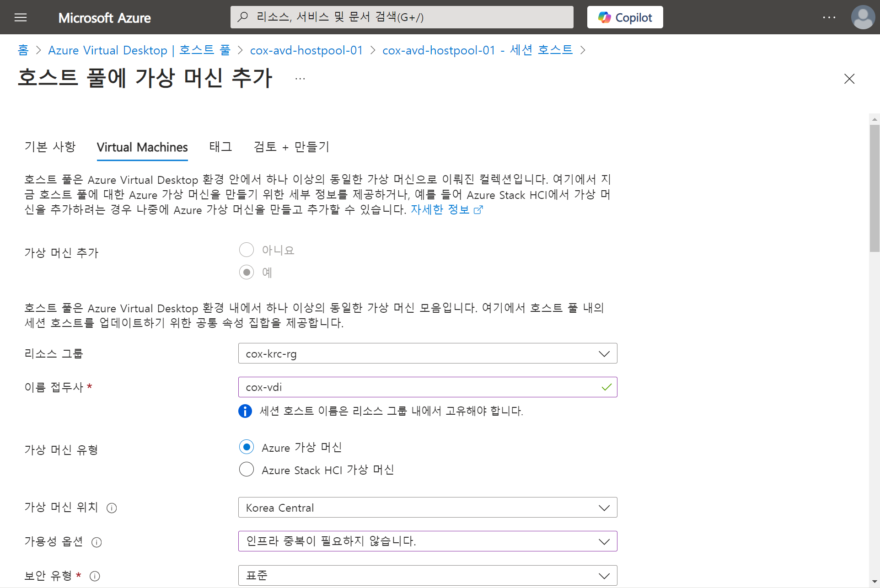Close the 가상 머신 추가 blade
The width and height of the screenshot is (880, 588).
tap(849, 79)
